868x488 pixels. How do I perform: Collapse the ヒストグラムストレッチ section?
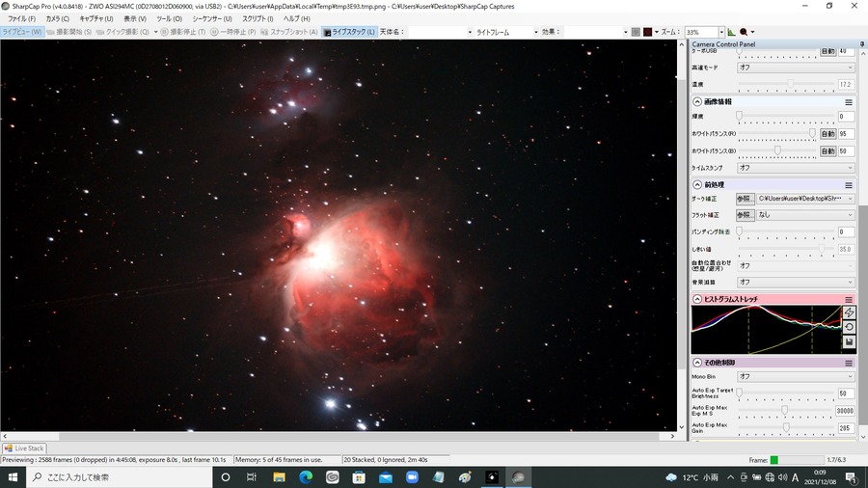click(697, 299)
